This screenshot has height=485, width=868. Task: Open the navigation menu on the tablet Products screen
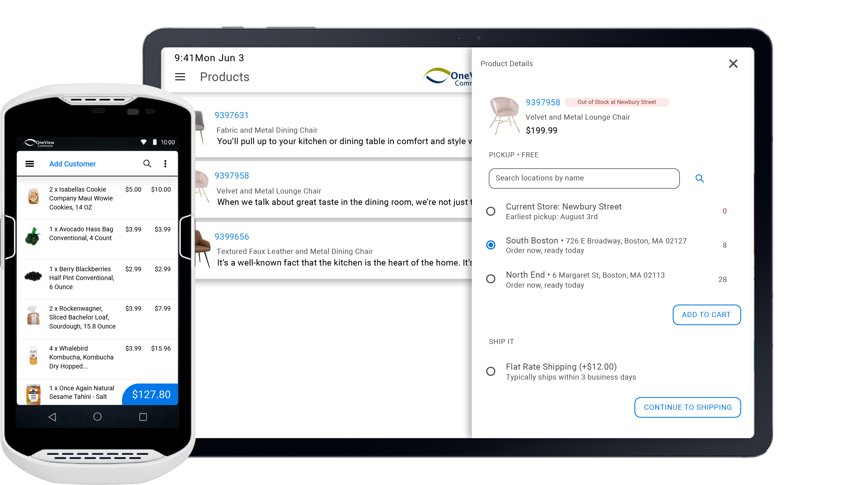pos(181,77)
